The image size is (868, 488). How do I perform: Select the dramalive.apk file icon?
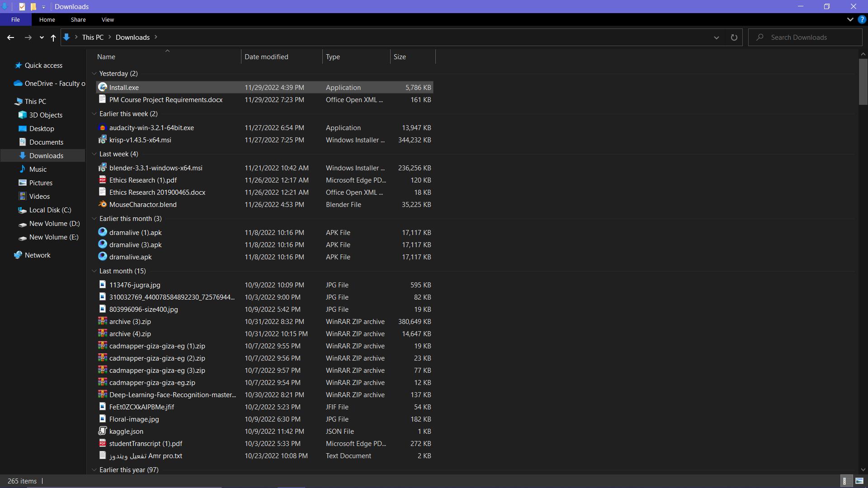103,257
